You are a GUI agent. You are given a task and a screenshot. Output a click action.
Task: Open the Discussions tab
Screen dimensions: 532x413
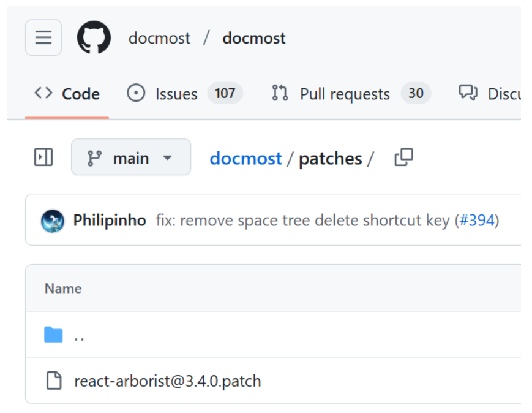(x=490, y=94)
